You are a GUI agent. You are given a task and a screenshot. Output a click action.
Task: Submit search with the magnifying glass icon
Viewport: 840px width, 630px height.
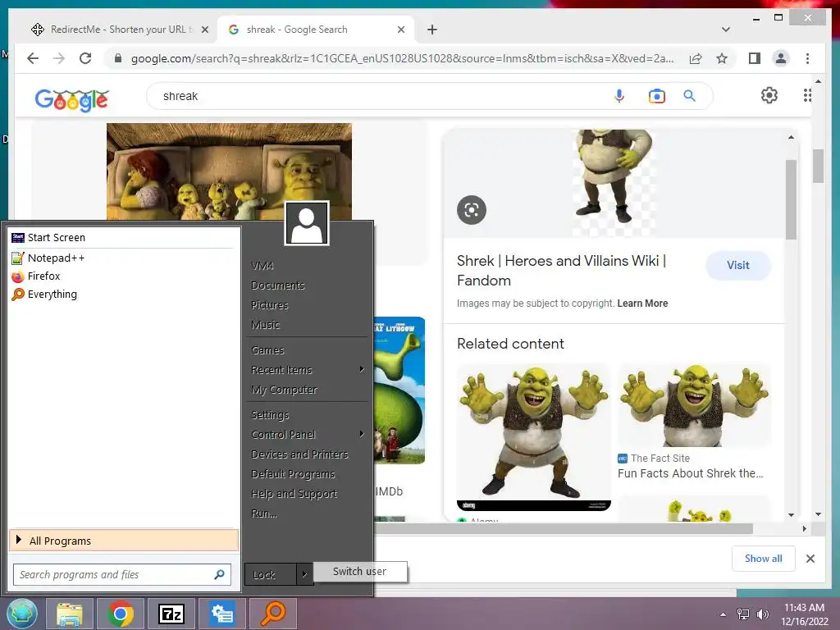[x=689, y=96]
